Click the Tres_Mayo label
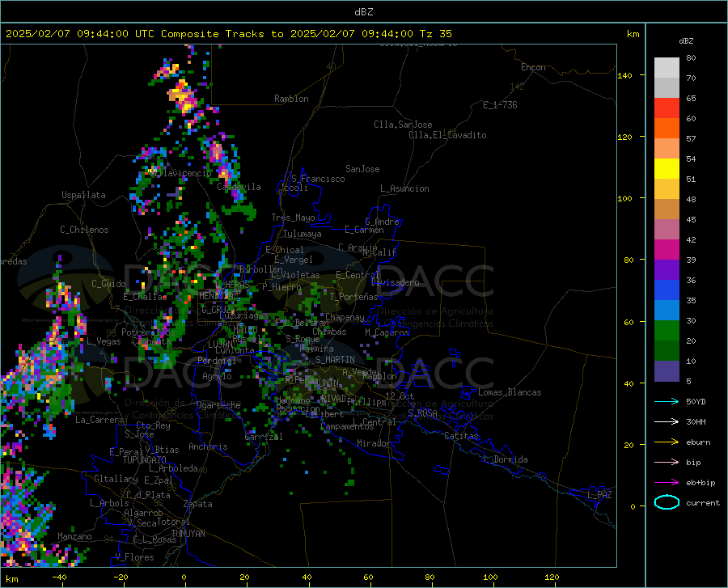728x588 pixels. click(x=293, y=218)
